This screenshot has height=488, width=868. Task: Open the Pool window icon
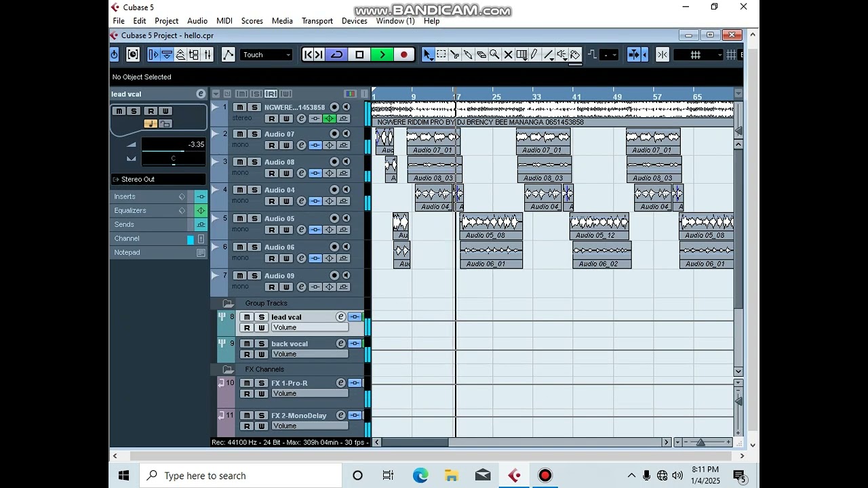point(194,55)
